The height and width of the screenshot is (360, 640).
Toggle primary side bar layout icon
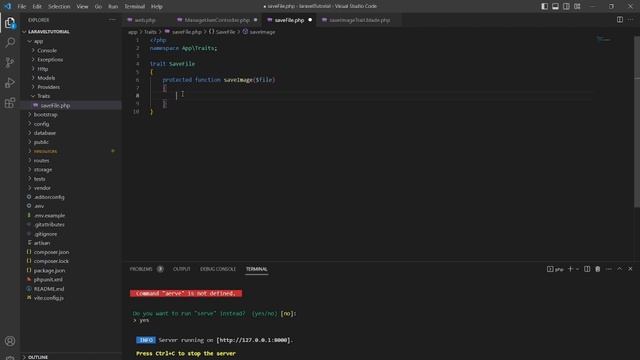tap(544, 6)
